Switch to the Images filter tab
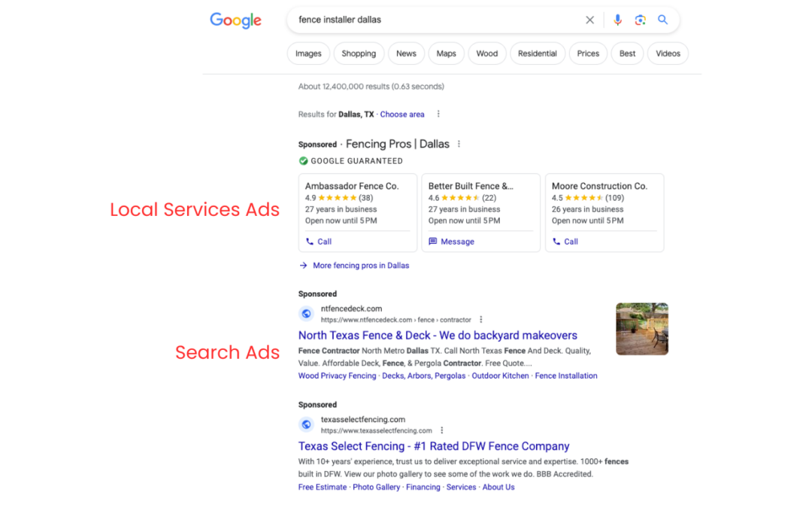812x508 pixels. pos(308,53)
